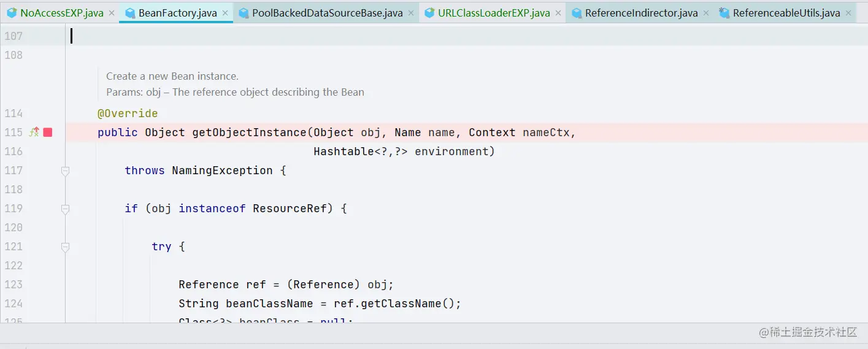Close the URLClassLoaderEXP.java tab
This screenshot has width=868, height=349.
click(558, 13)
